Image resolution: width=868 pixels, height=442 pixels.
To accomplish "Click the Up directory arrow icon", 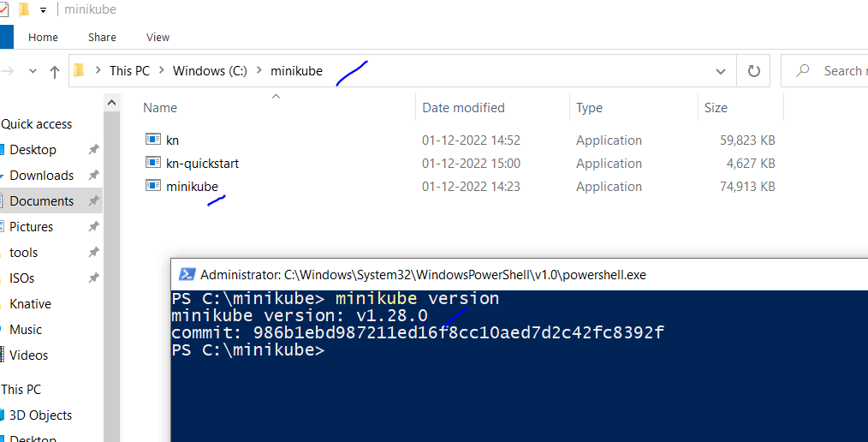I will click(x=55, y=72).
